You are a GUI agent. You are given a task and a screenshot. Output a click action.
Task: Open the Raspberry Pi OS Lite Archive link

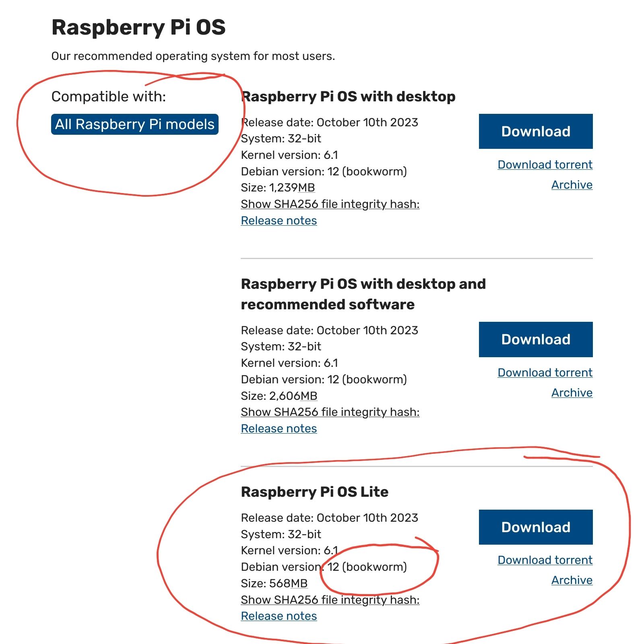click(x=572, y=580)
